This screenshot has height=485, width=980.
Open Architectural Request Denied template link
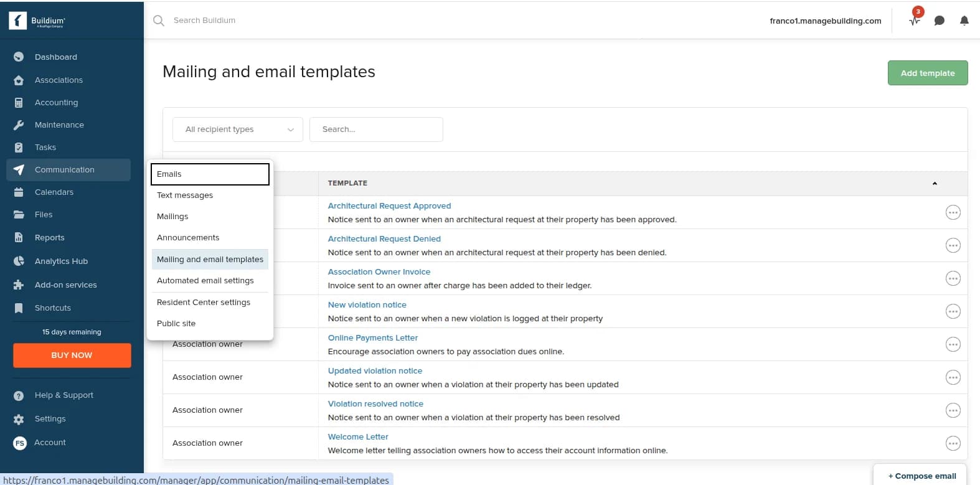pos(384,239)
